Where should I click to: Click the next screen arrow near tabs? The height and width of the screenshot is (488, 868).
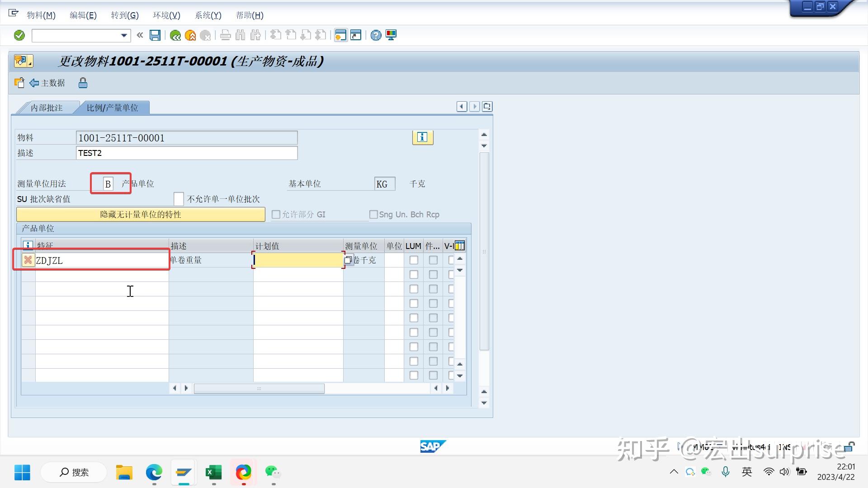click(x=474, y=106)
